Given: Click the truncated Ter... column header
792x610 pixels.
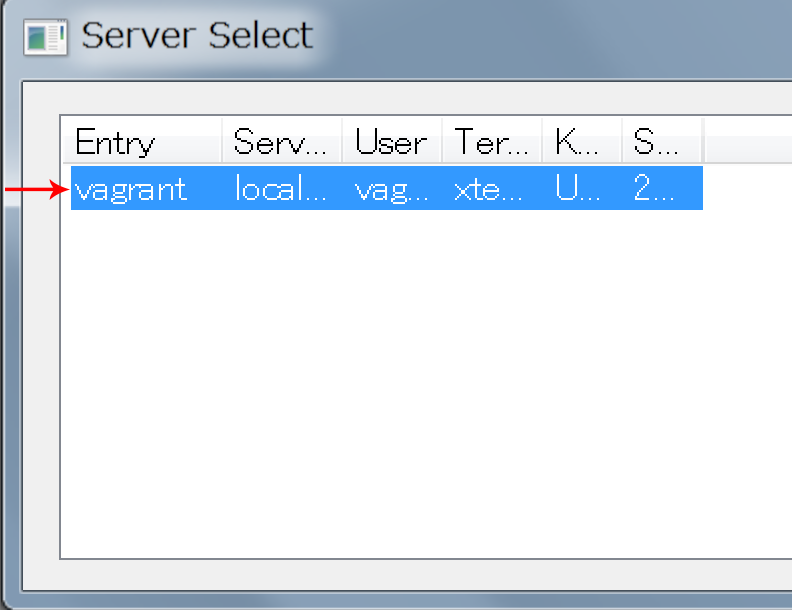Looking at the screenshot, I should 491,142.
